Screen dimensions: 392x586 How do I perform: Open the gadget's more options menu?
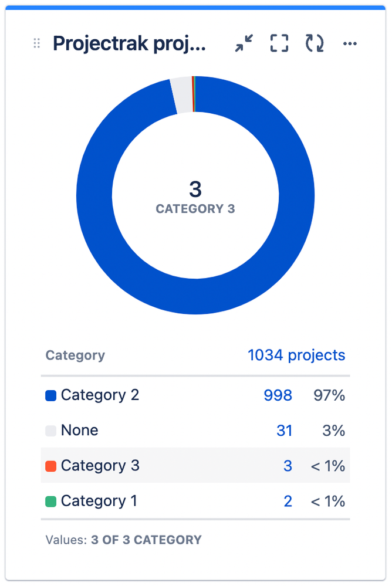pos(350,43)
